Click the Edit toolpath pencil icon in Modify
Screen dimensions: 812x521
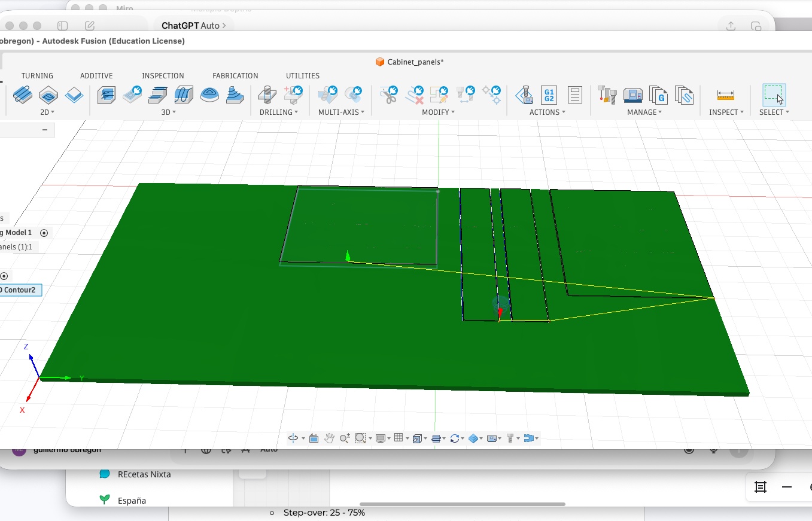[x=440, y=94]
